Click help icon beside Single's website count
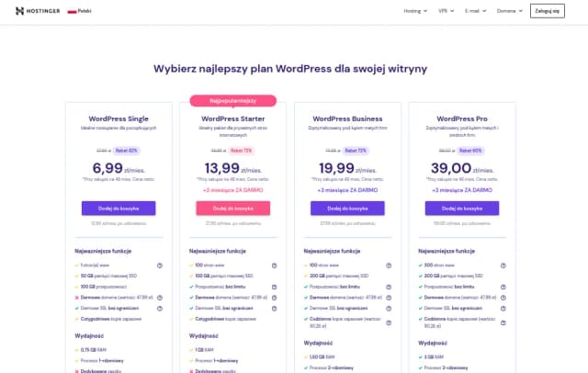The width and height of the screenshot is (588, 373). pyautogui.click(x=158, y=265)
